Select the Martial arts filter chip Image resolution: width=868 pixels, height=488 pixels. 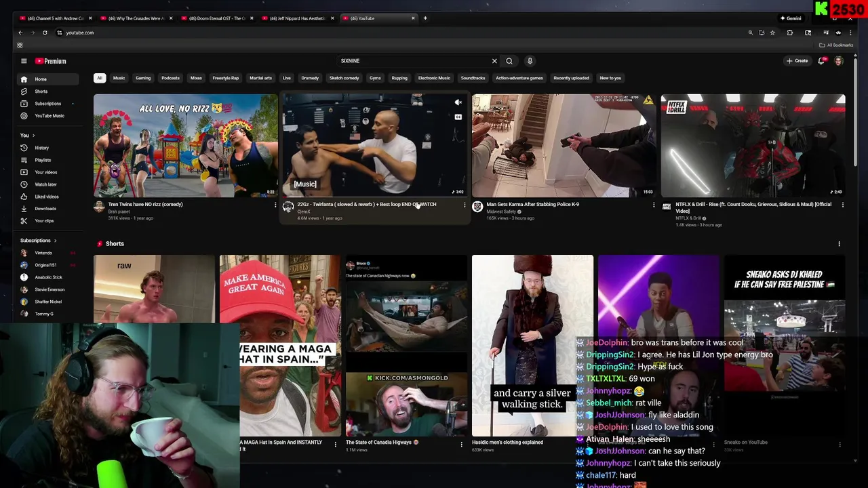click(x=260, y=78)
